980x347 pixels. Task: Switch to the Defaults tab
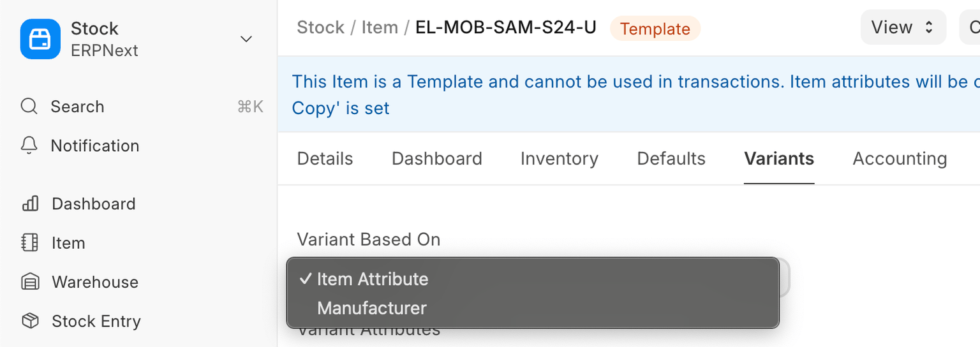[671, 159]
